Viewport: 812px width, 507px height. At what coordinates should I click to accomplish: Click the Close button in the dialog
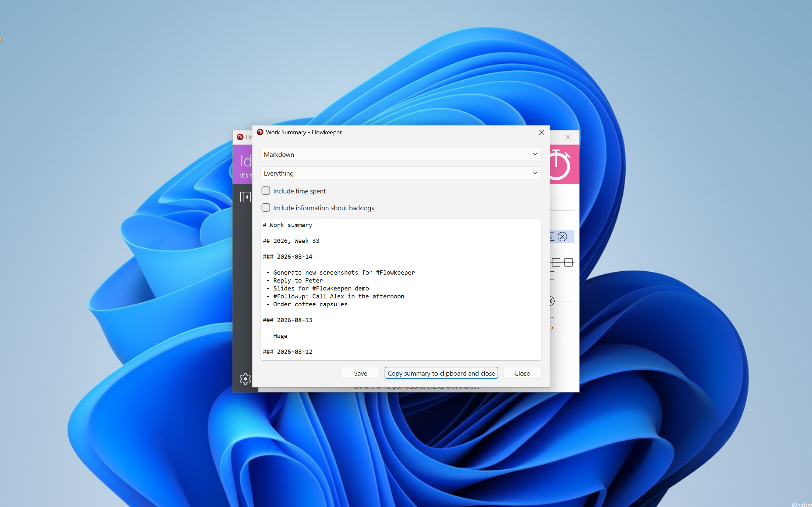(x=522, y=373)
